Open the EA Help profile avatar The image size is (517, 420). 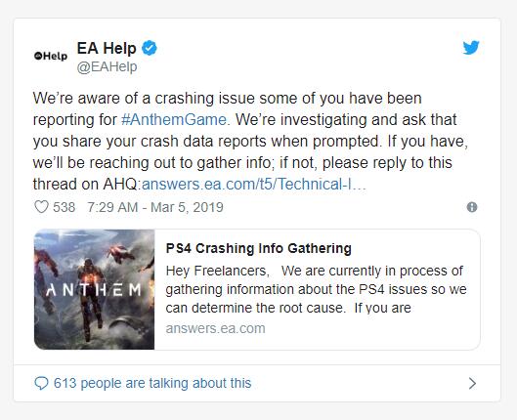coord(51,56)
